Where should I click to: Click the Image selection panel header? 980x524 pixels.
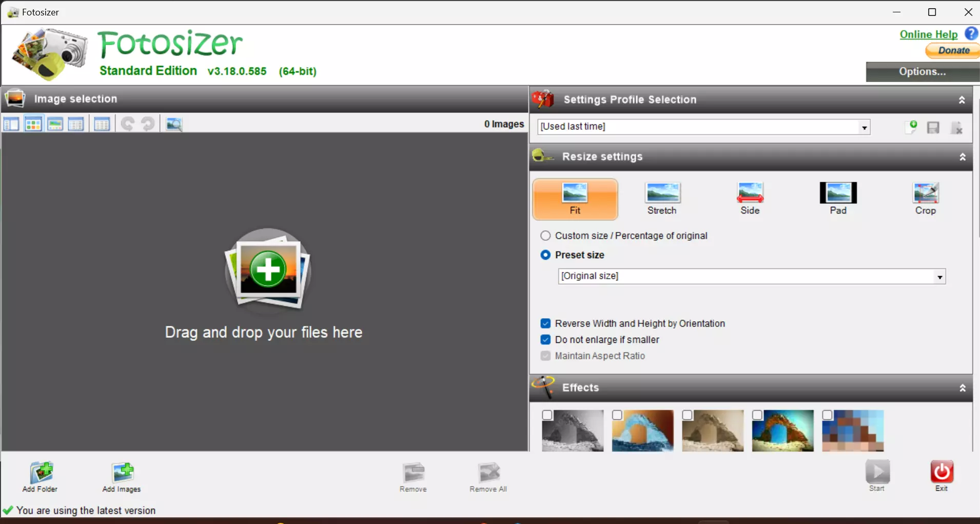click(x=265, y=99)
